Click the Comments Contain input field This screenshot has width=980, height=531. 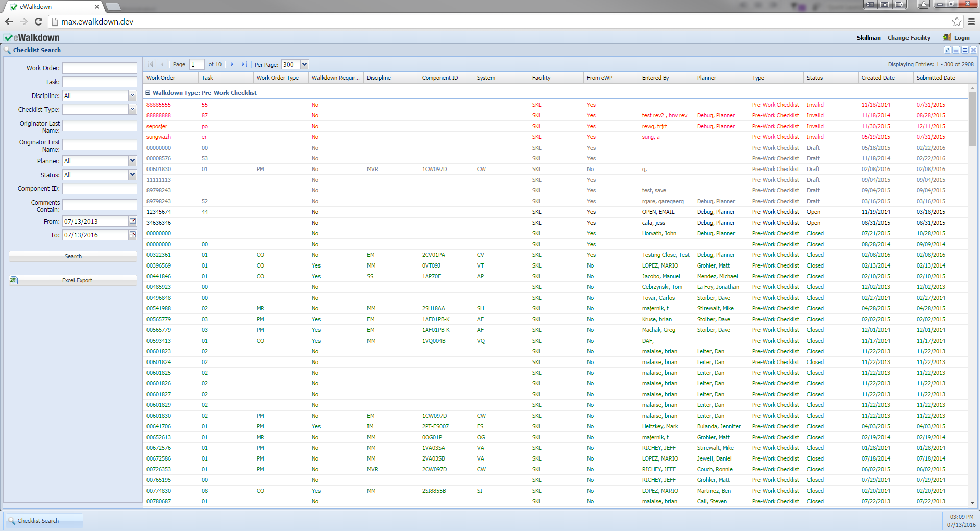point(100,205)
